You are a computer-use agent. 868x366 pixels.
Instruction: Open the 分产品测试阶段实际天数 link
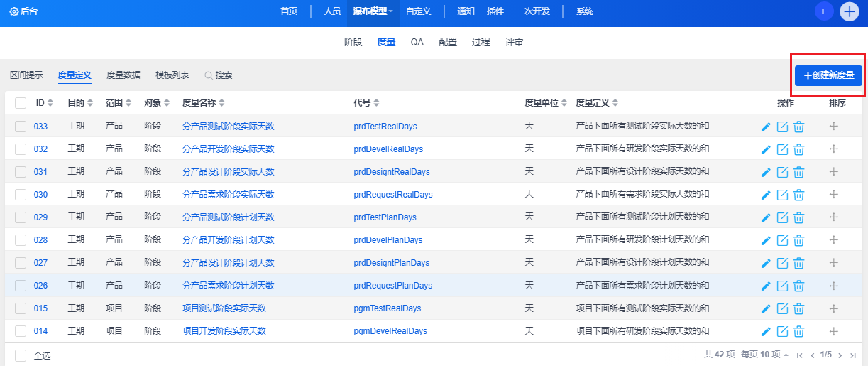(228, 127)
